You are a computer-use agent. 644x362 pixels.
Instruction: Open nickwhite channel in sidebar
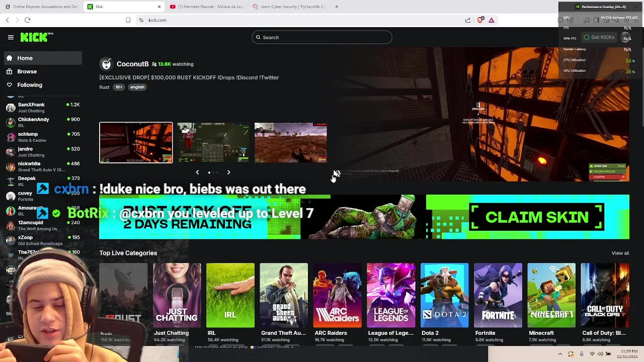click(x=43, y=166)
